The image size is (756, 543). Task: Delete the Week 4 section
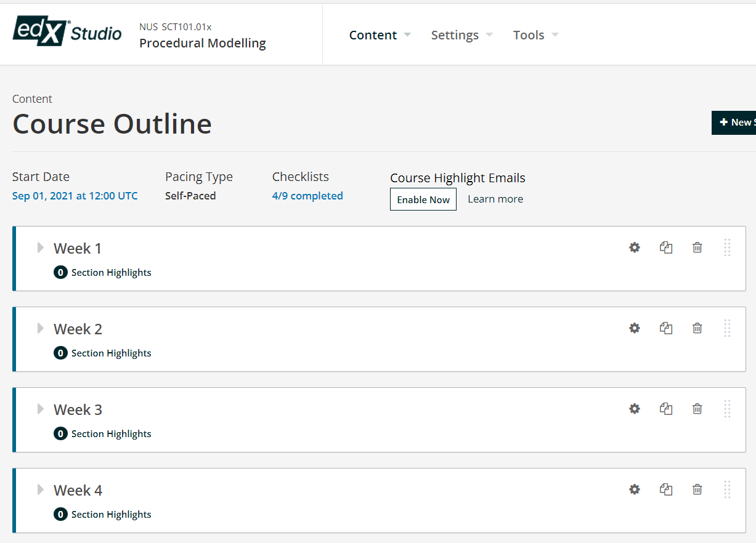(x=697, y=489)
